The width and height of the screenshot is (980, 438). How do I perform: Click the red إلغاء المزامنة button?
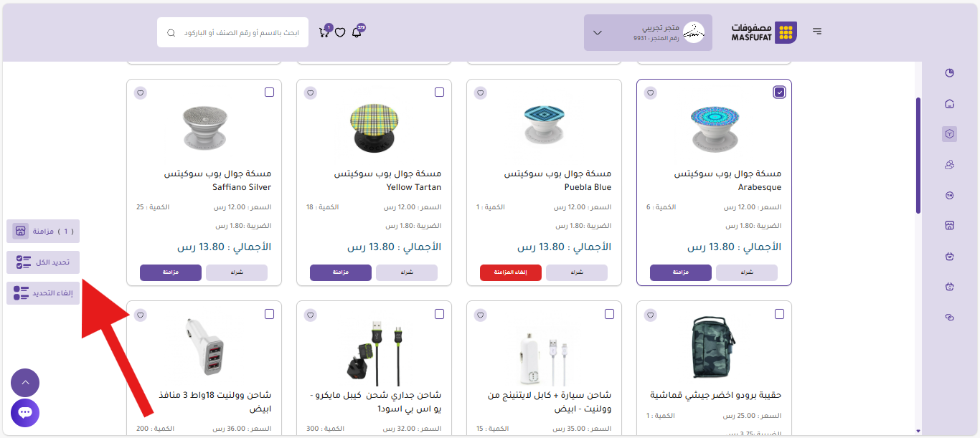510,272
